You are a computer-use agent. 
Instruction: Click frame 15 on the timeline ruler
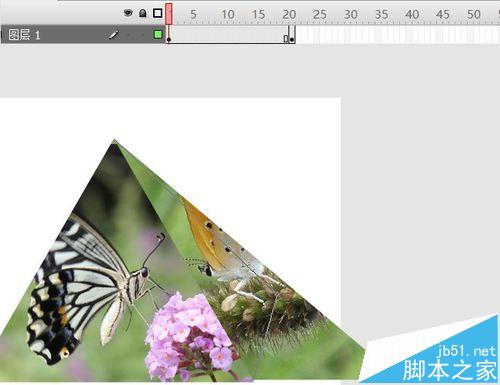pyautogui.click(x=258, y=14)
